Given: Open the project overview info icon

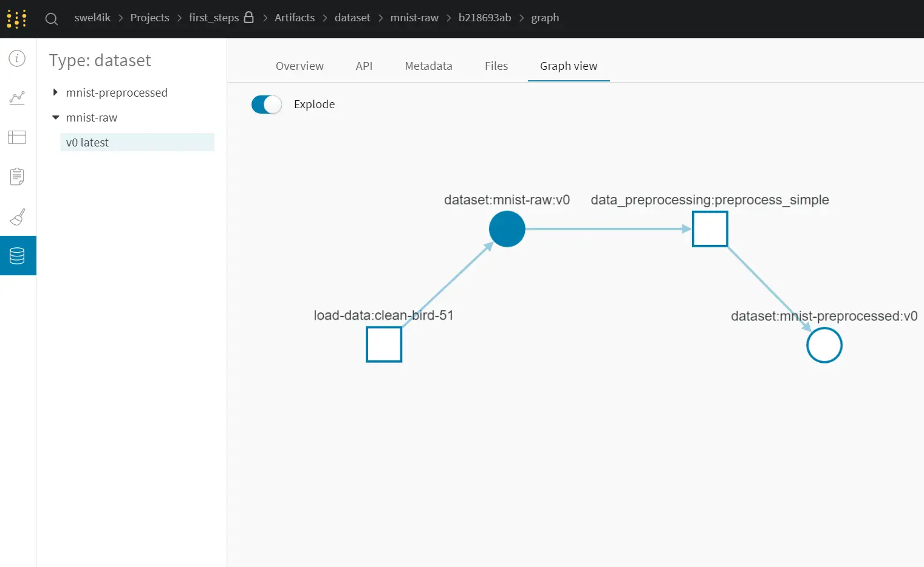Looking at the screenshot, I should click(x=17, y=58).
